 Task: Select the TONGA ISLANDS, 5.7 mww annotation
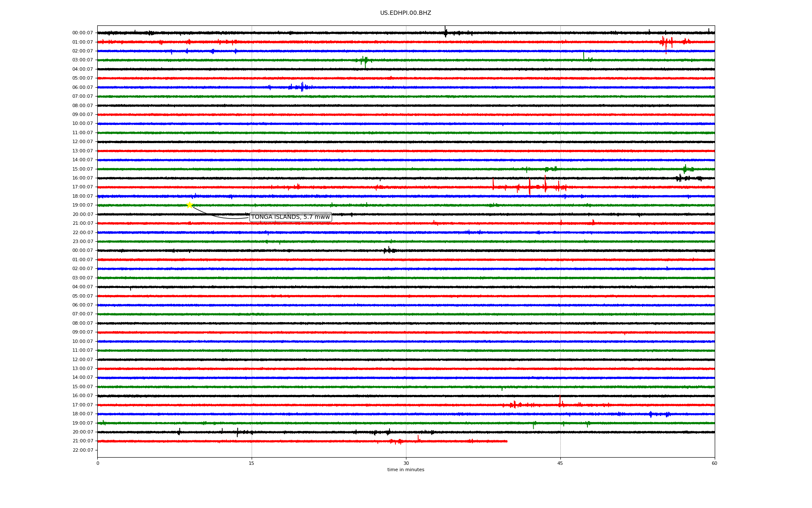pos(290,217)
